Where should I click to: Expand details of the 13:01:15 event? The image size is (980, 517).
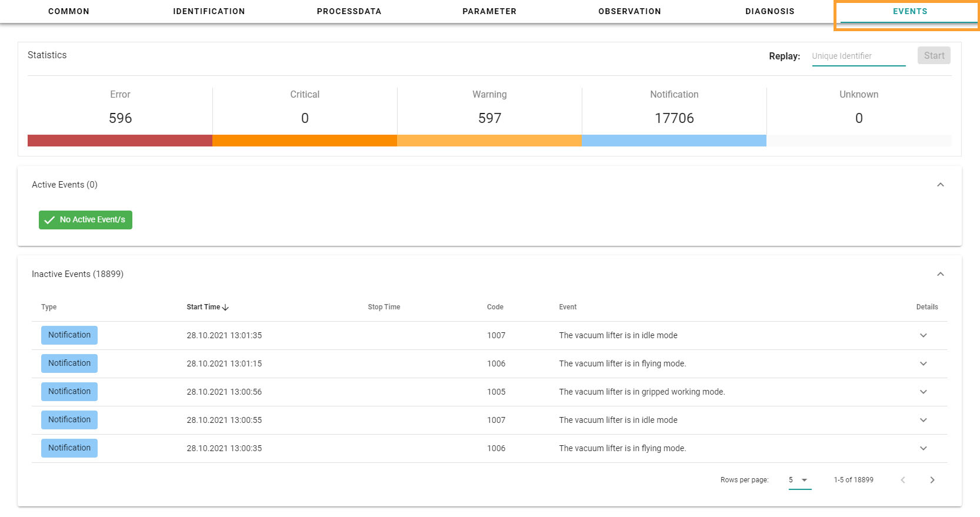coord(923,363)
